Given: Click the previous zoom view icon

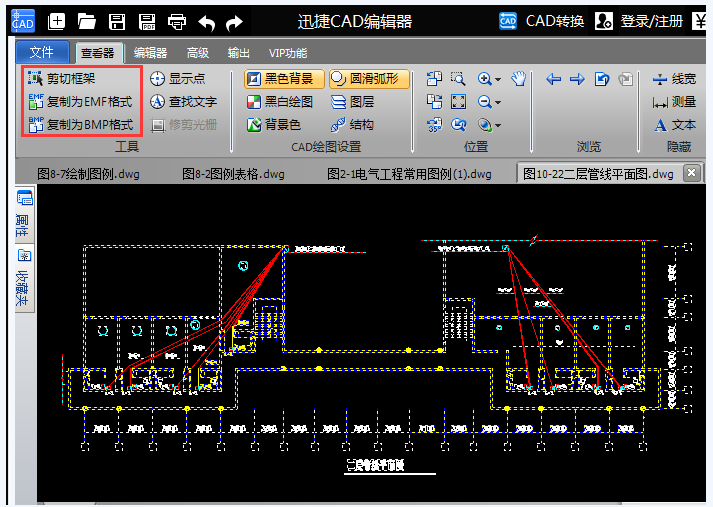Looking at the screenshot, I should tap(458, 124).
